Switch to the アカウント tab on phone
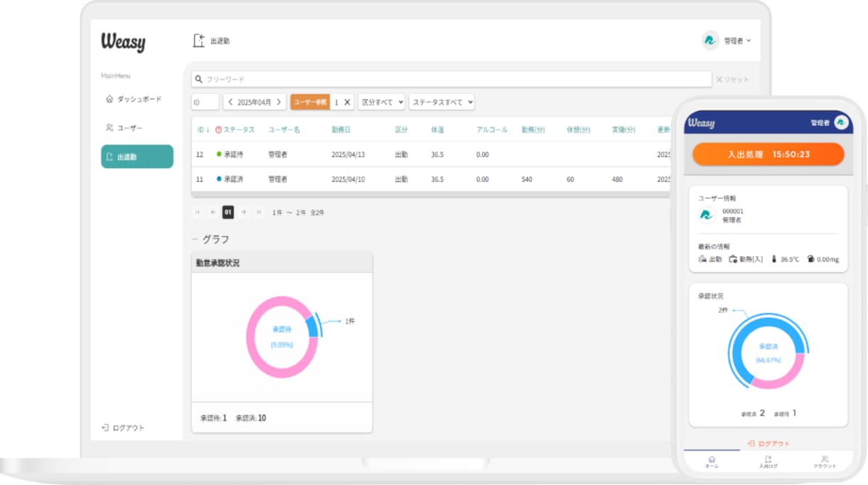 825,462
